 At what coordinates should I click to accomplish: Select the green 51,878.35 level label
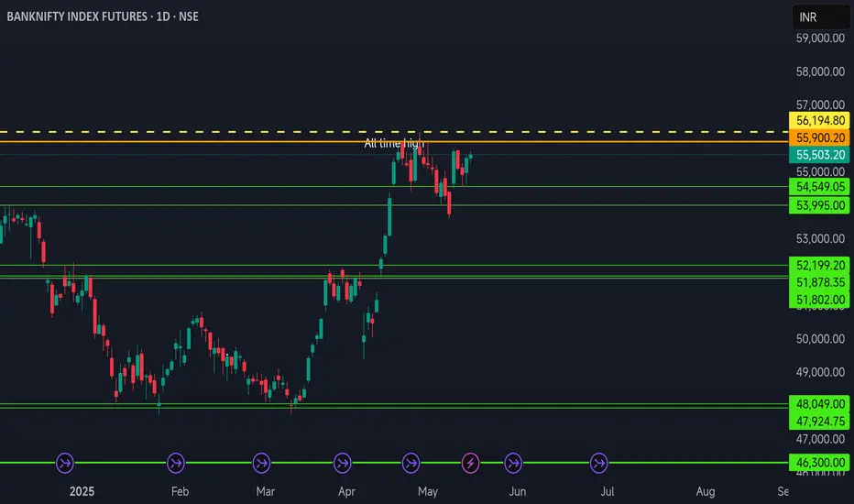pyautogui.click(x=819, y=282)
